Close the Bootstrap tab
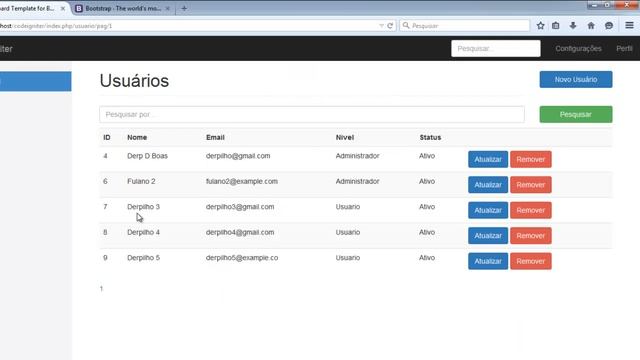The height and width of the screenshot is (360, 640). pos(167,8)
